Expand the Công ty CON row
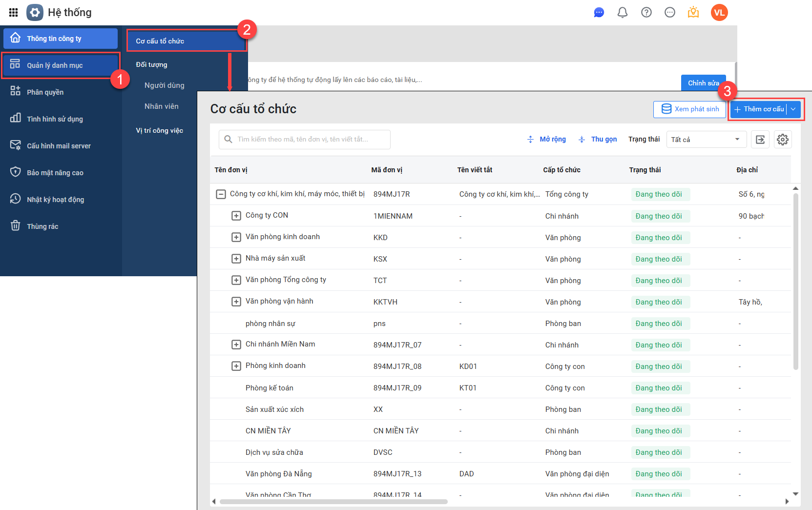This screenshot has width=812, height=510. [x=236, y=216]
